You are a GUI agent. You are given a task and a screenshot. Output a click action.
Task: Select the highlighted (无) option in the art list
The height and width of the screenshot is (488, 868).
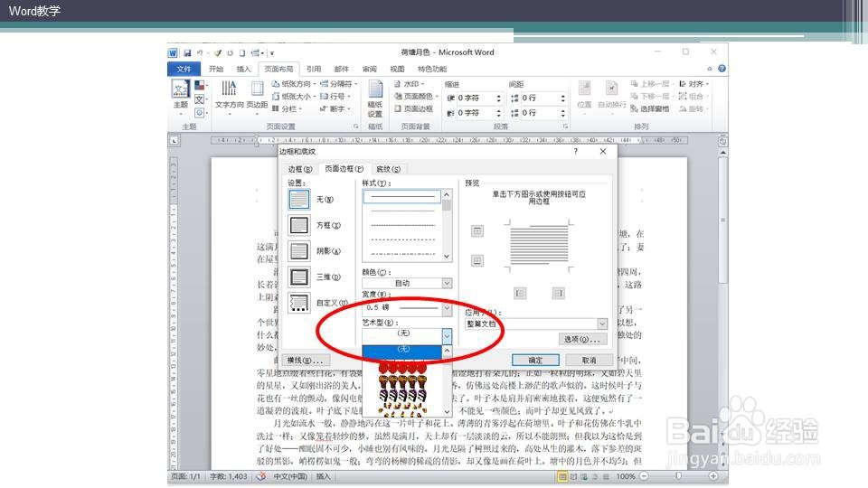(402, 350)
